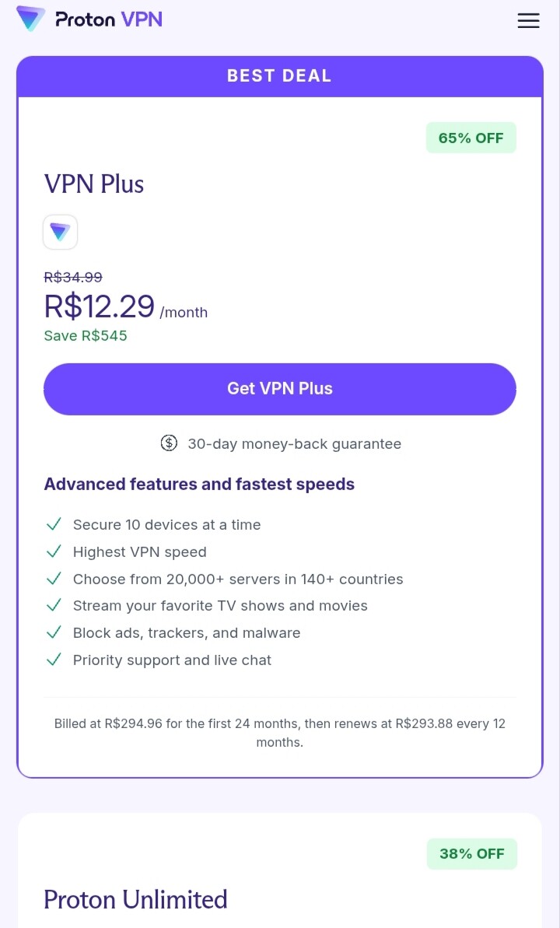The width and height of the screenshot is (560, 928).
Task: Open the hamburger navigation menu
Action: click(528, 21)
